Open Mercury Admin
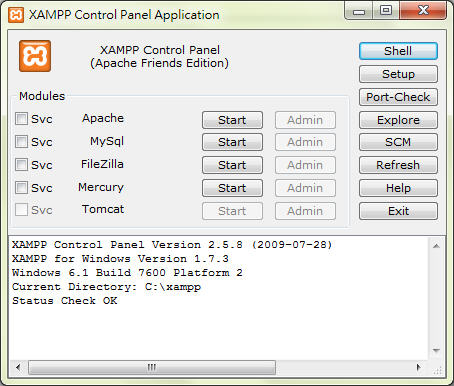Image resolution: width=454 pixels, height=386 pixels. (x=305, y=188)
